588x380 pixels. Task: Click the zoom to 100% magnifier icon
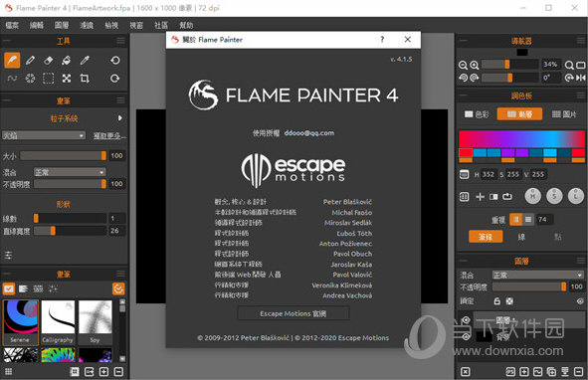tap(569, 66)
